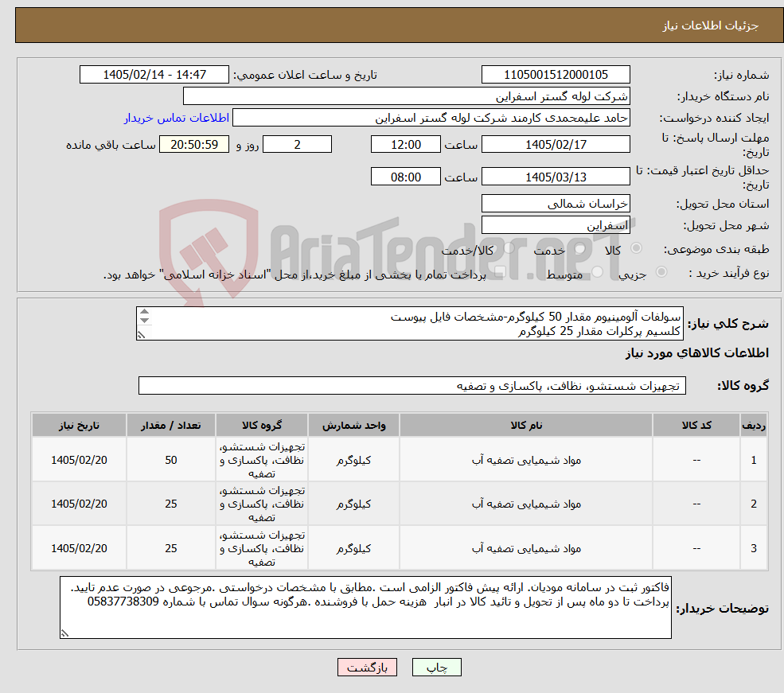Screen dimensions: 784x693
Task: Click the جزئیات اطلاعات نیاز page header
Action: [710, 25]
